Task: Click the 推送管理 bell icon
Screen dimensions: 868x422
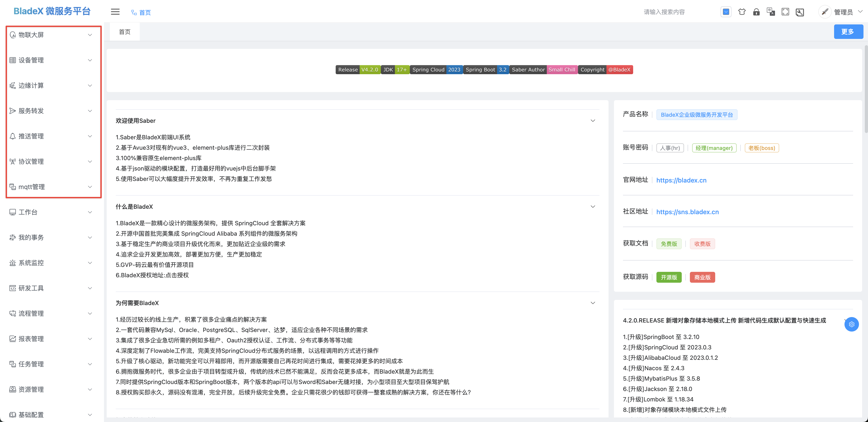Action: click(x=12, y=136)
